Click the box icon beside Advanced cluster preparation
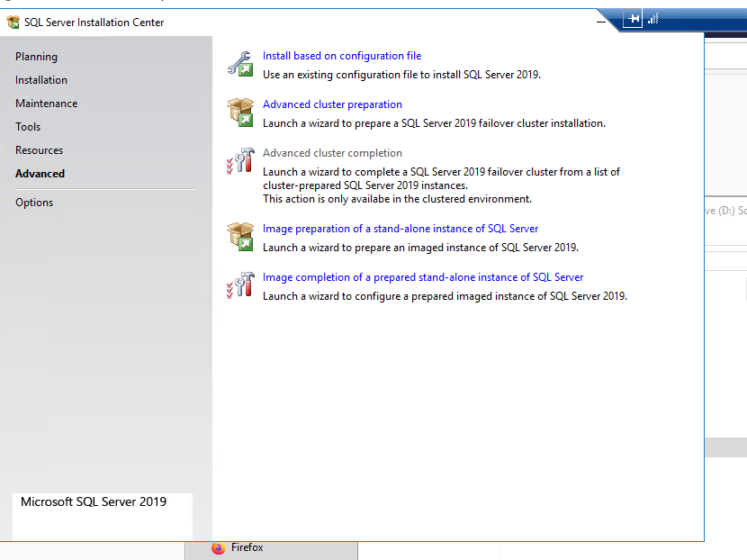This screenshot has width=747, height=560. (x=240, y=112)
